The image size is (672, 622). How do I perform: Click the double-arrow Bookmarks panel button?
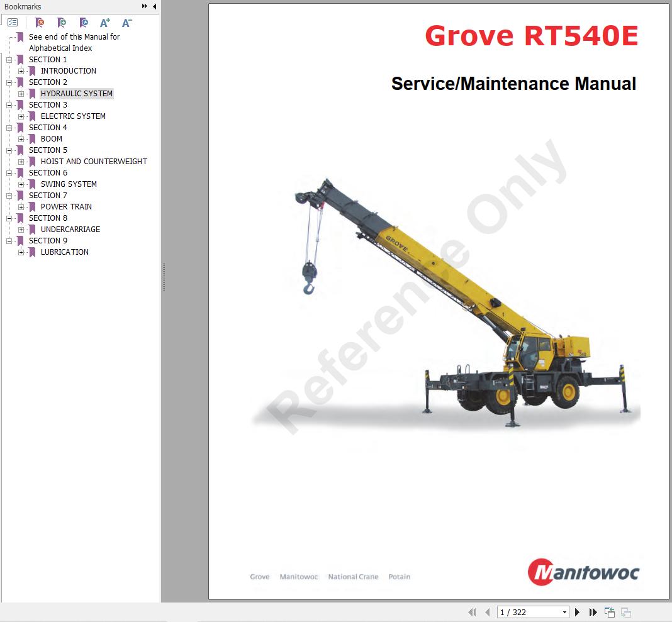pyautogui.click(x=145, y=6)
